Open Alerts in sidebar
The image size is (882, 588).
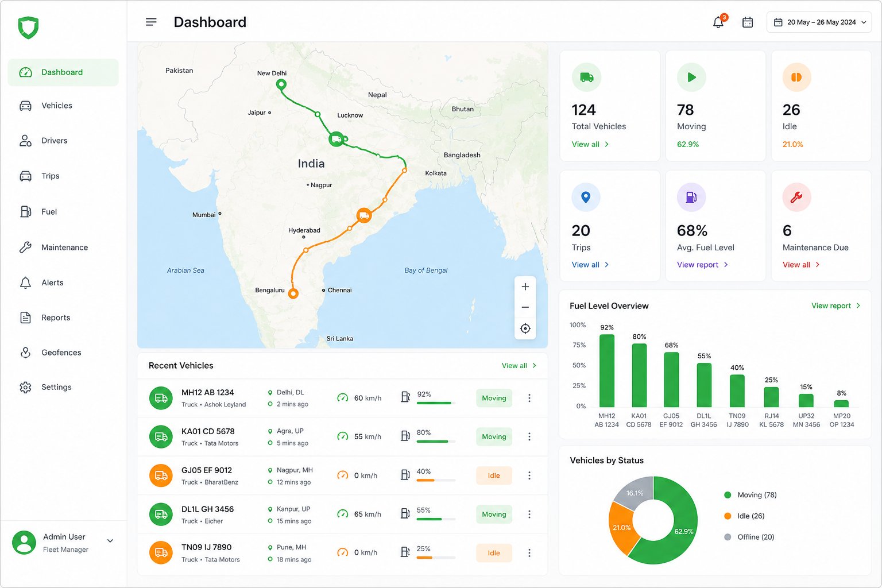[63, 283]
